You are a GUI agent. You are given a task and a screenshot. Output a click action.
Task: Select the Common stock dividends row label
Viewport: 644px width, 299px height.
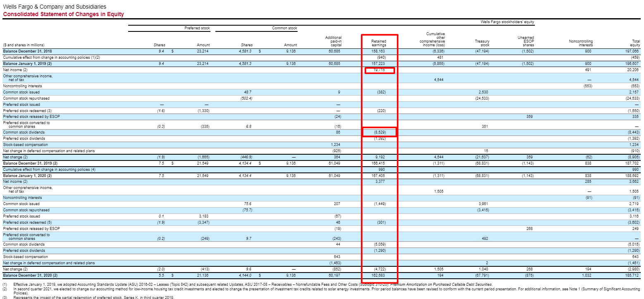point(25,132)
